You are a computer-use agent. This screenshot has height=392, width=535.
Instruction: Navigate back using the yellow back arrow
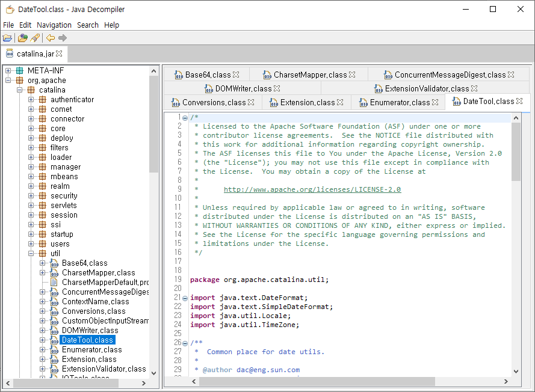pyautogui.click(x=50, y=38)
